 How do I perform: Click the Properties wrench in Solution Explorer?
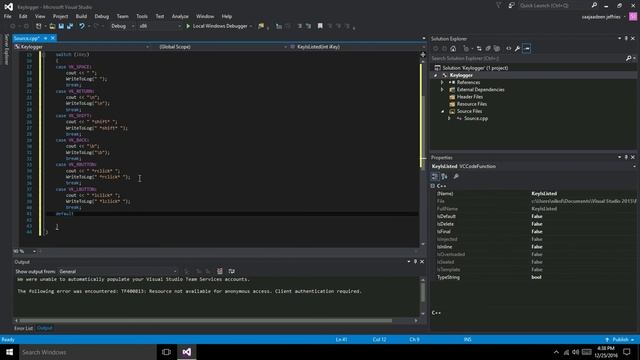517,49
